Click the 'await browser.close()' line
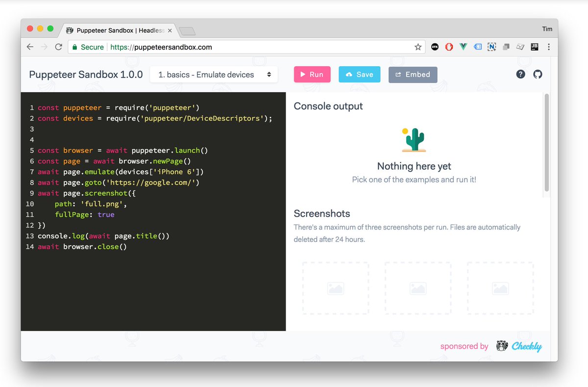The height and width of the screenshot is (387, 588). tap(82, 247)
